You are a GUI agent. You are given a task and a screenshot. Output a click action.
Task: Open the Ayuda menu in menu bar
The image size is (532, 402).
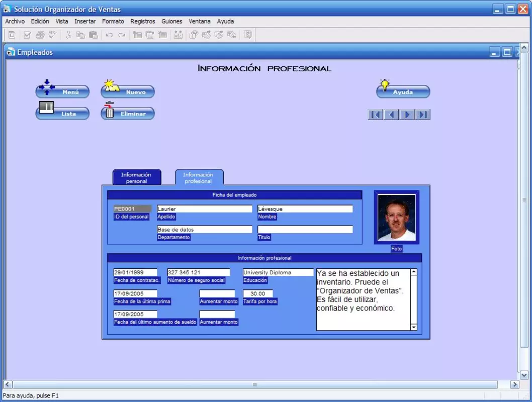pyautogui.click(x=225, y=21)
